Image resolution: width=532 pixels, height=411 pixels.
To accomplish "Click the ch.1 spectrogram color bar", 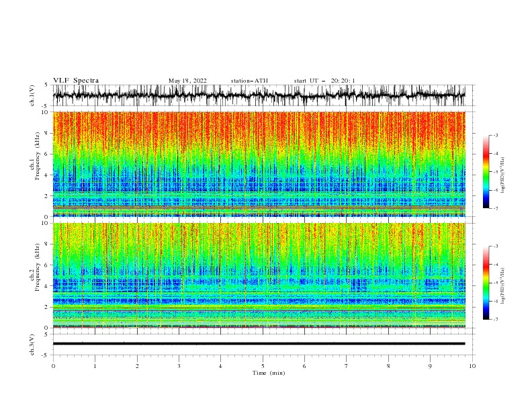I will click(486, 172).
